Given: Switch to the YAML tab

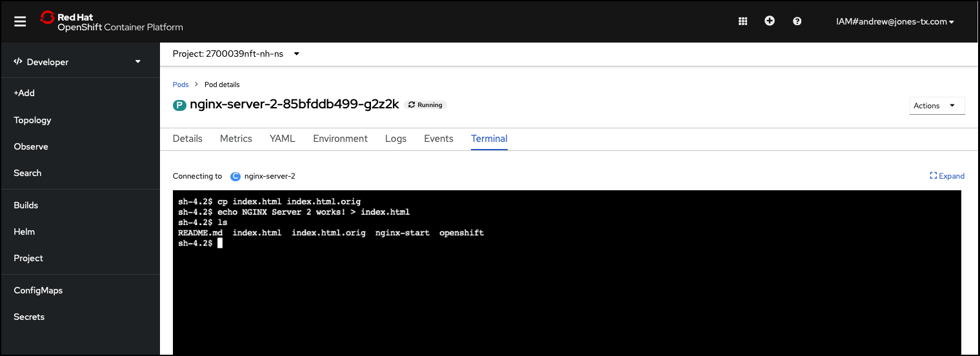Looking at the screenshot, I should point(282,139).
